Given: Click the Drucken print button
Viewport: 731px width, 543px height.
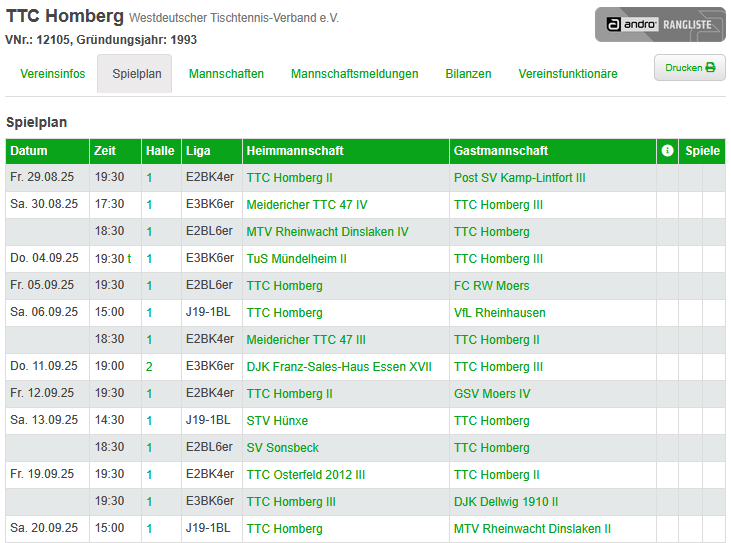Looking at the screenshot, I should point(690,68).
